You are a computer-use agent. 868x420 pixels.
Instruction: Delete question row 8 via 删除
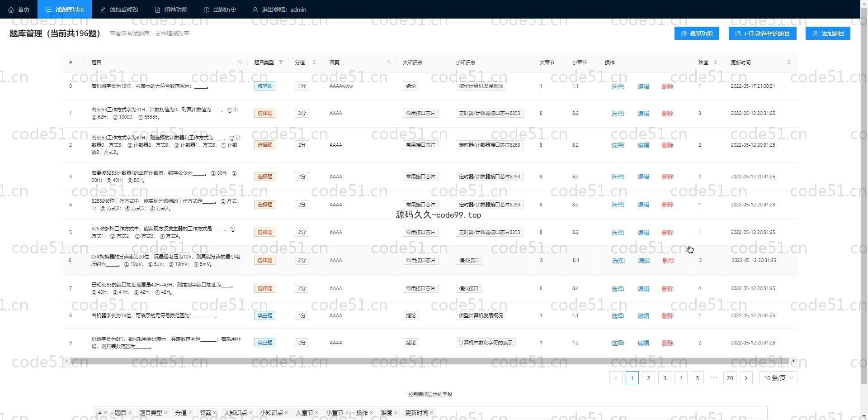pyautogui.click(x=668, y=316)
